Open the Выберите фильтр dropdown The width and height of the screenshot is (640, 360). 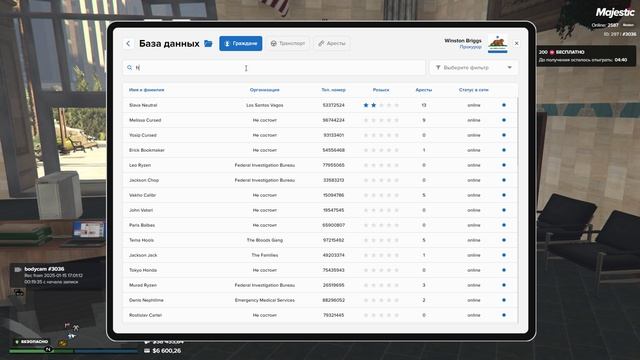coord(473,68)
